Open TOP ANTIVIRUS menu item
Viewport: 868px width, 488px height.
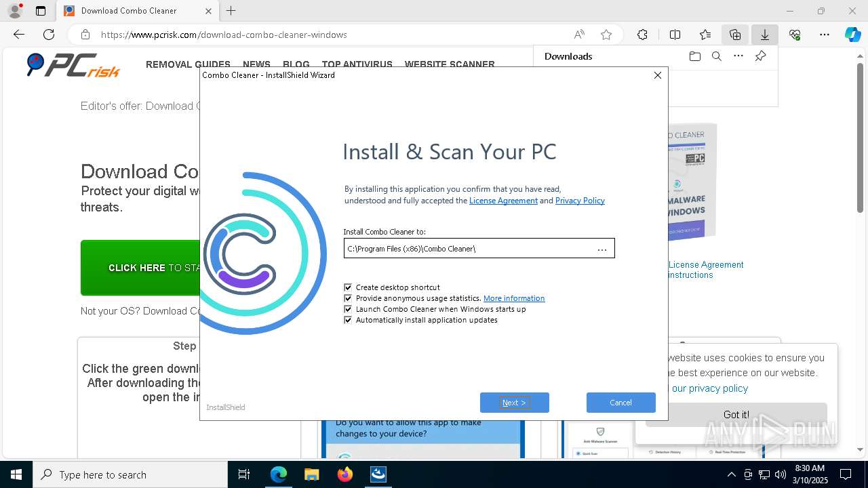click(x=357, y=64)
